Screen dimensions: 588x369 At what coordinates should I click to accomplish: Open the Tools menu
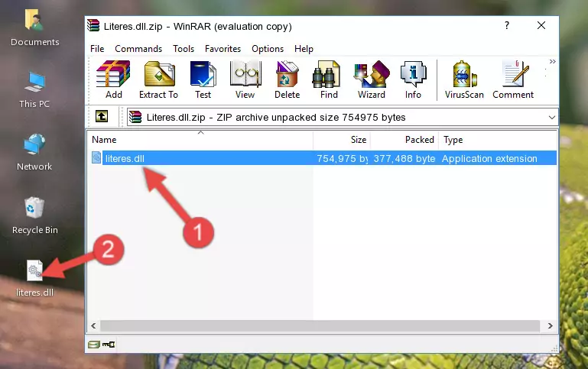click(x=184, y=49)
